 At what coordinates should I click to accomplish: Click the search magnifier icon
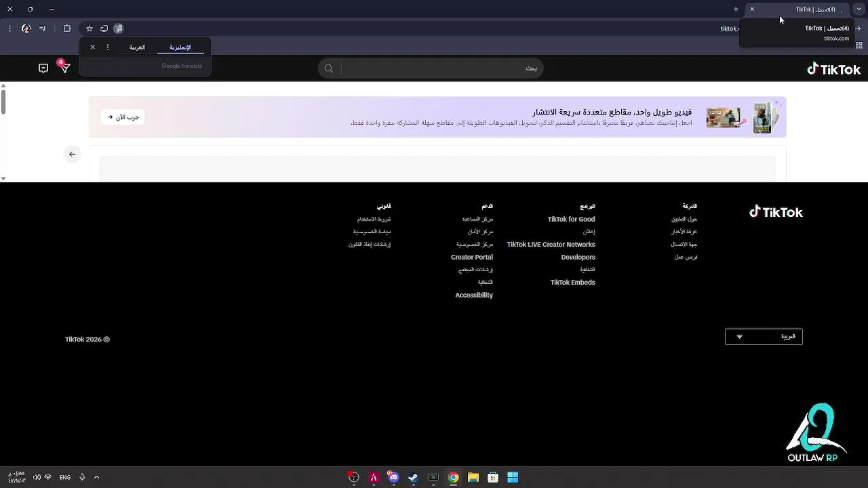coord(329,68)
